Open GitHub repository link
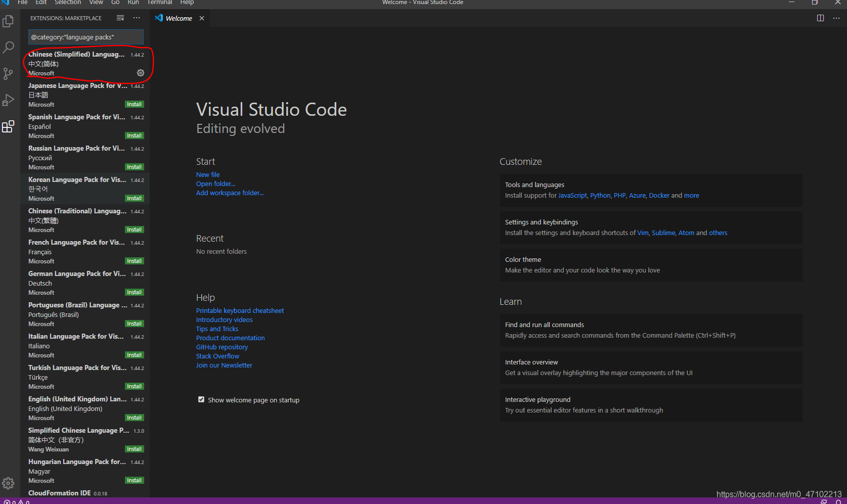Screen dimensions: 847x504 click(221, 347)
